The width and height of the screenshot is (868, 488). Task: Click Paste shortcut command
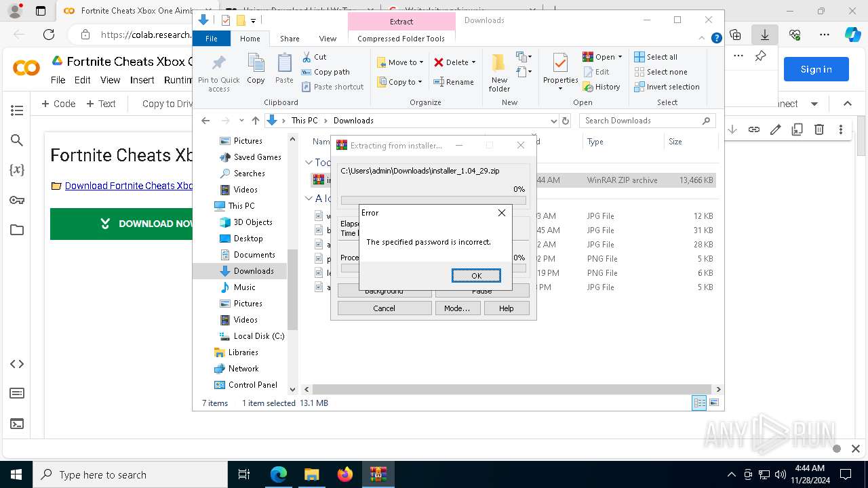(333, 87)
